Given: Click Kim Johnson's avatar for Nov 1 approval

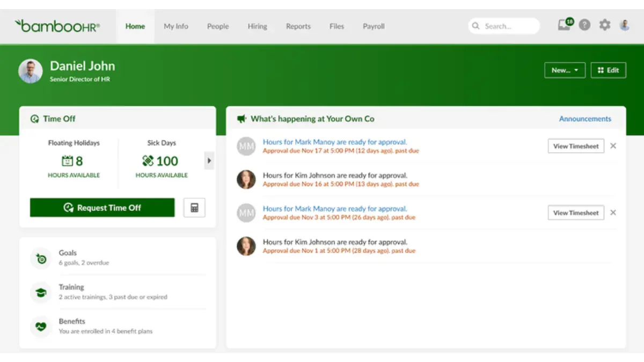Looking at the screenshot, I should tap(246, 246).
